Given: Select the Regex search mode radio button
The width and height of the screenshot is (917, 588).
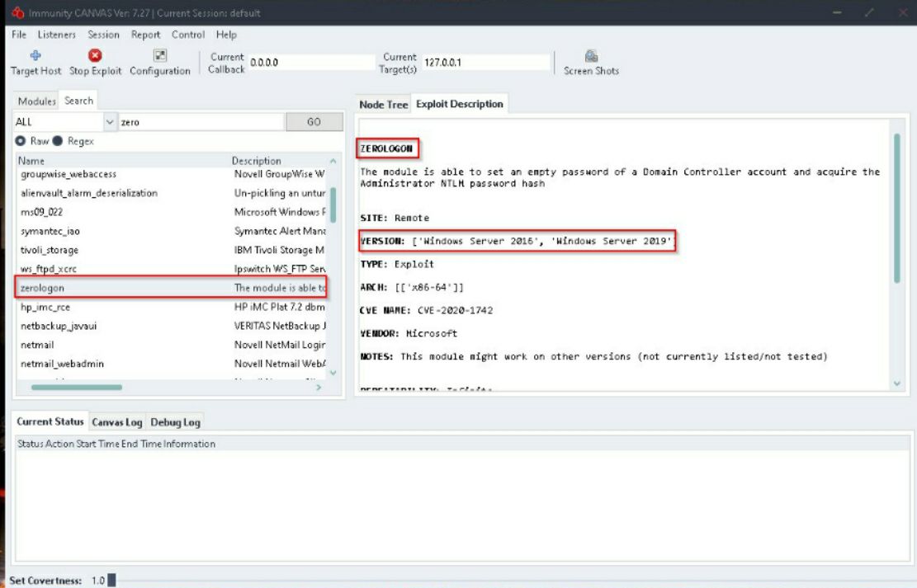Looking at the screenshot, I should click(57, 141).
